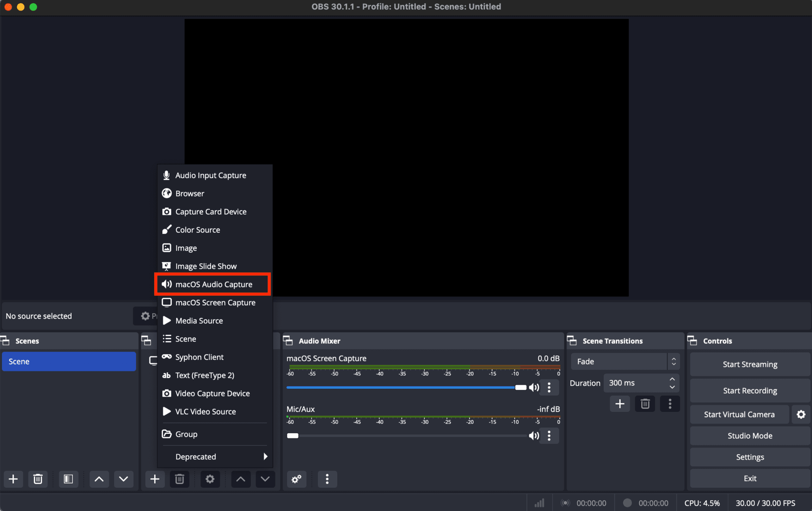Choose Audio Input Capture source
Viewport: 812px width, 511px height.
pos(215,175)
